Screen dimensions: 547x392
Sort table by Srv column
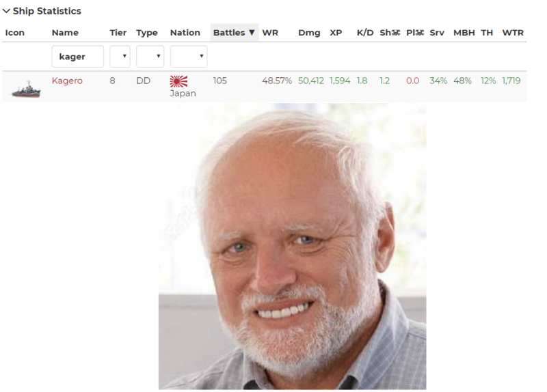coord(437,33)
